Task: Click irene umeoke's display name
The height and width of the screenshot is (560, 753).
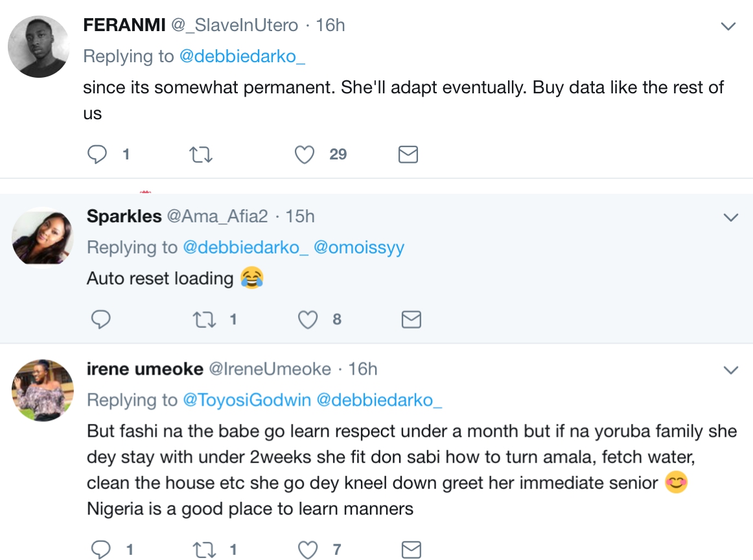Action: pos(145,369)
